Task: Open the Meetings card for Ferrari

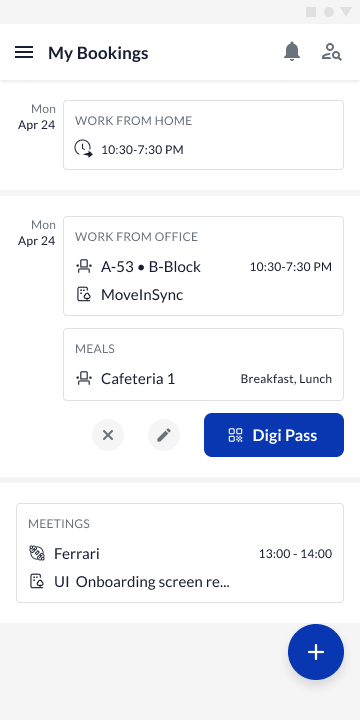Action: click(x=180, y=553)
